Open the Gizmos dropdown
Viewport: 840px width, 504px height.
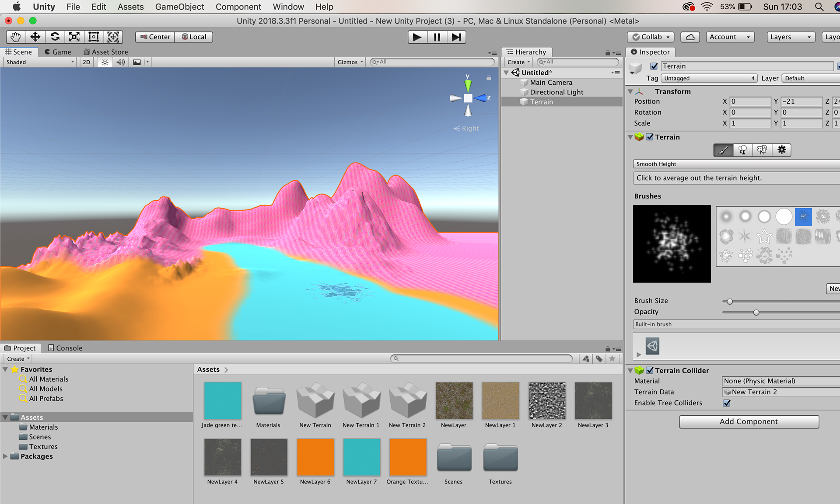click(x=350, y=62)
